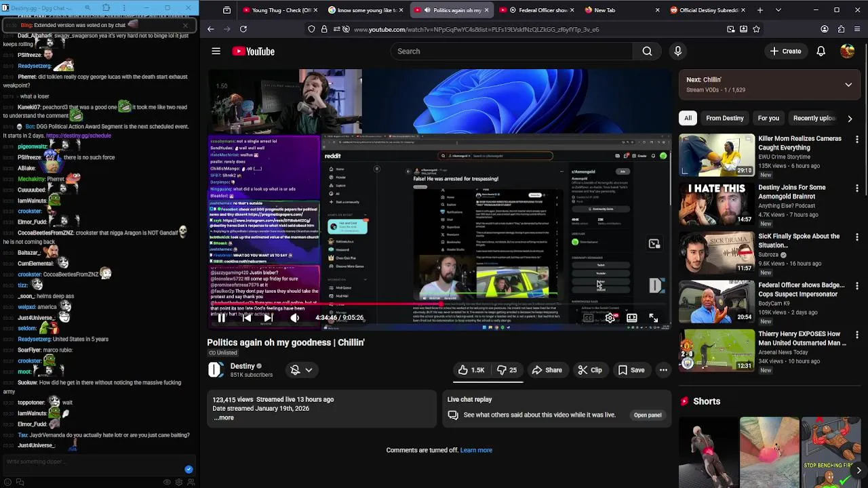The height and width of the screenshot is (488, 868).
Task: Open the YouTube guide hamburger menu
Action: [216, 51]
